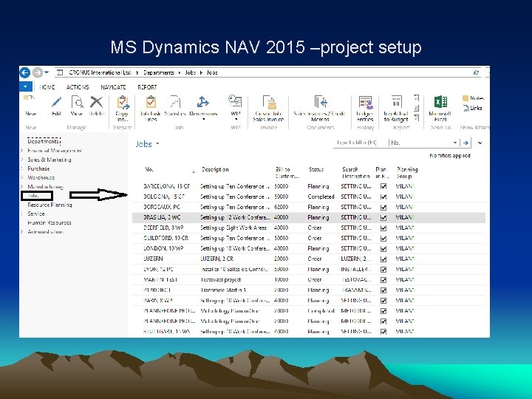Click the filter go arrow button
Screen dimensions: 532x399
pos(465,143)
